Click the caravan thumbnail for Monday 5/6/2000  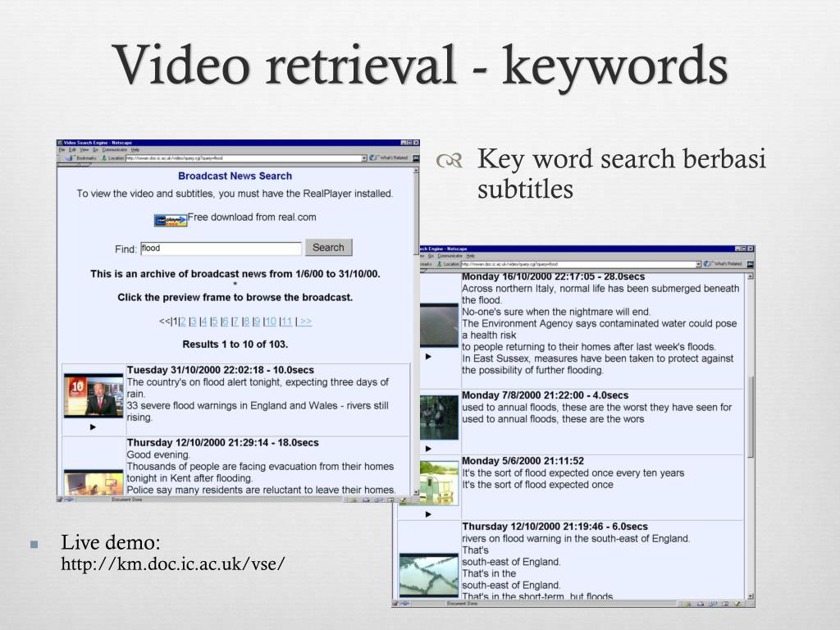click(x=440, y=483)
